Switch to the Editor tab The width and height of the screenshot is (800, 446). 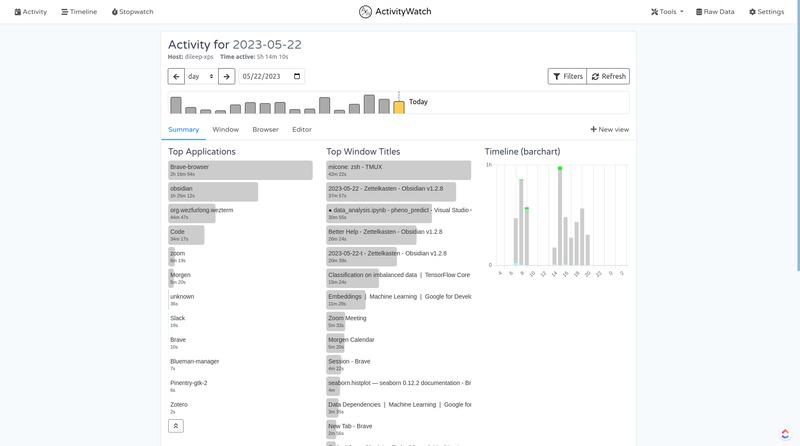[x=302, y=130]
